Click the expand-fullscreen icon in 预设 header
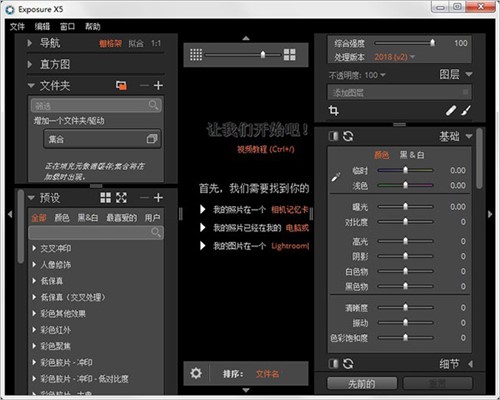This screenshot has height=400, width=500. coord(121,198)
